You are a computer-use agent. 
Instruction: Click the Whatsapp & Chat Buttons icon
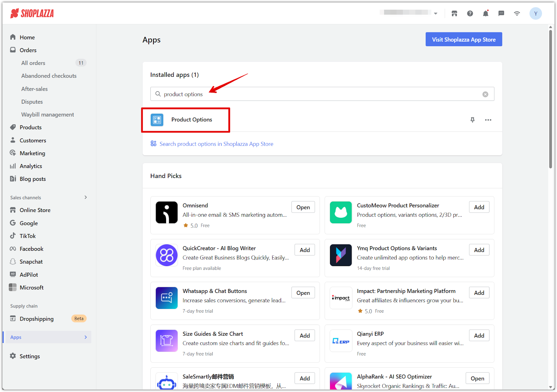click(167, 298)
